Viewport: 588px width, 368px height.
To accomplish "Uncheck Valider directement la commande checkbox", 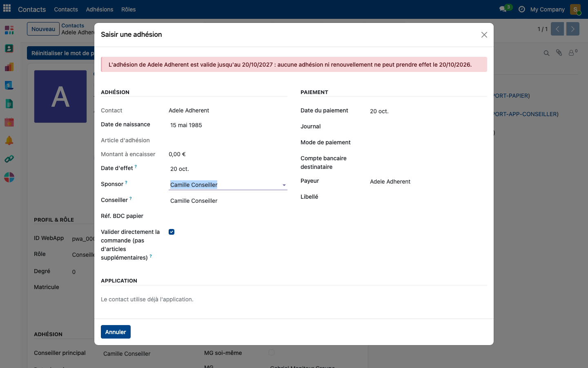I will (x=171, y=232).
